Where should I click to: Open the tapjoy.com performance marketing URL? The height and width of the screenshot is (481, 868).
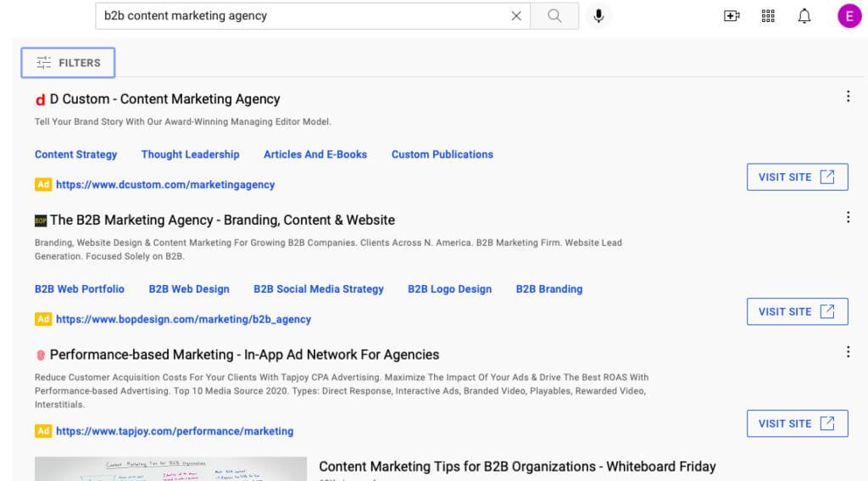(175, 431)
